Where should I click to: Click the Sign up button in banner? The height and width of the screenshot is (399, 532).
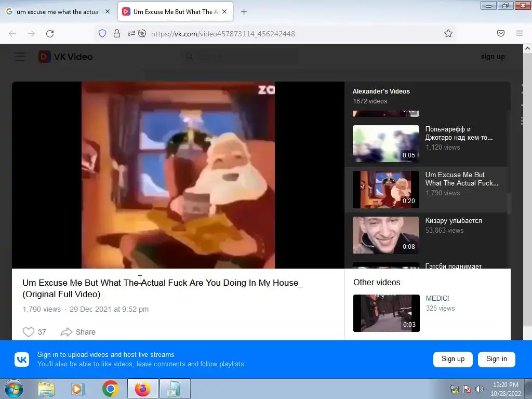coord(453,359)
